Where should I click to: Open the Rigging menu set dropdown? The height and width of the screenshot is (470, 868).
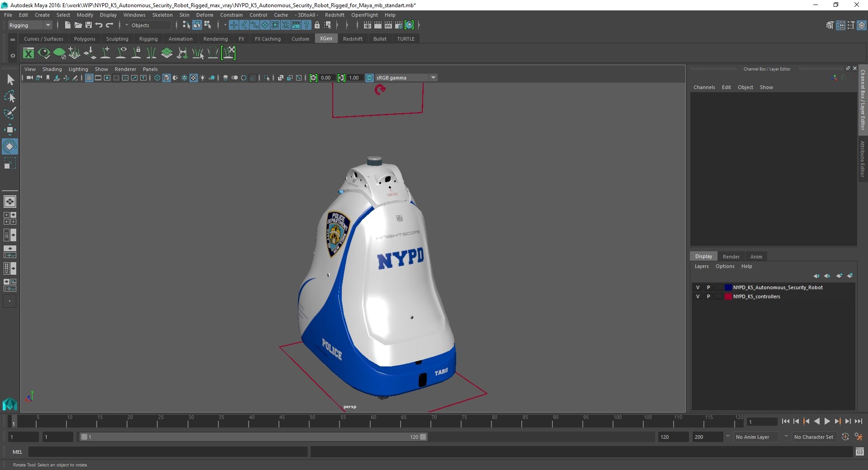[x=30, y=25]
